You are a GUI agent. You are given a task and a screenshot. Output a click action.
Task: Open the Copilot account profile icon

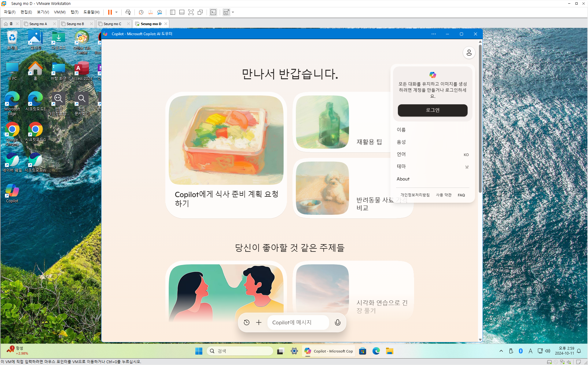[469, 53]
